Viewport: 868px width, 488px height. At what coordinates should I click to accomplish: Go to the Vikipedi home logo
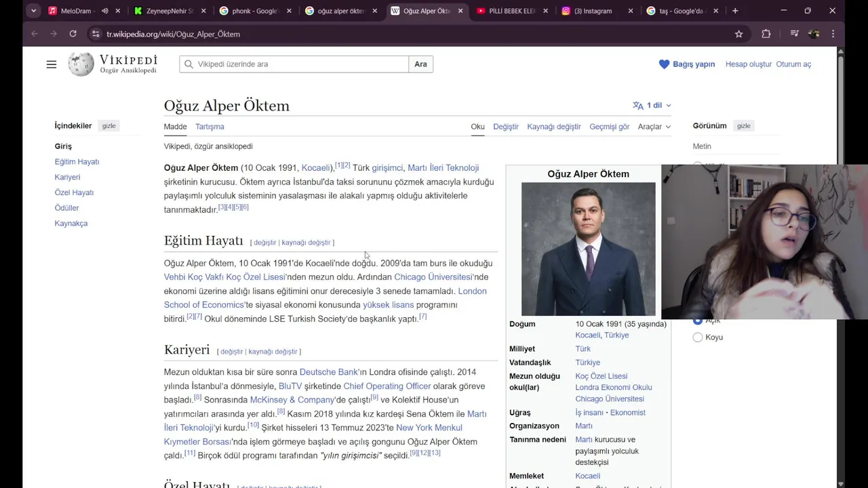coord(113,64)
